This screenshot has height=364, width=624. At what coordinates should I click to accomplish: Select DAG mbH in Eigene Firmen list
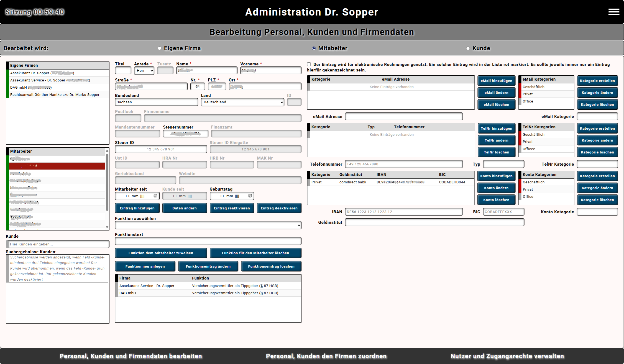pyautogui.click(x=30, y=88)
